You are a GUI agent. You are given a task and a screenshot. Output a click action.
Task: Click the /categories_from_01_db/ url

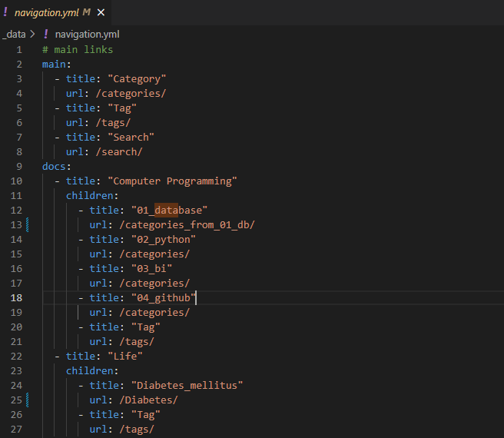click(x=187, y=225)
